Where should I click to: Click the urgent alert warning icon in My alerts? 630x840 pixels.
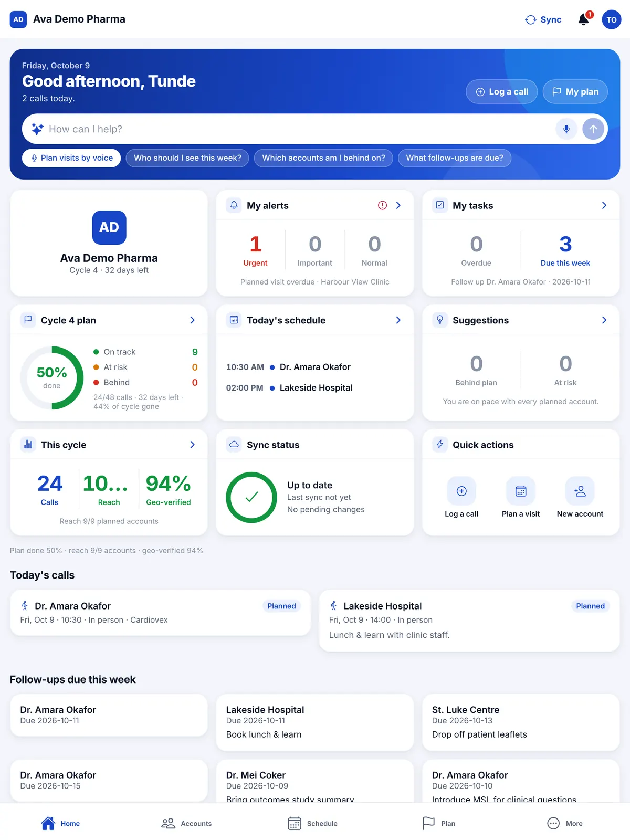[382, 205]
